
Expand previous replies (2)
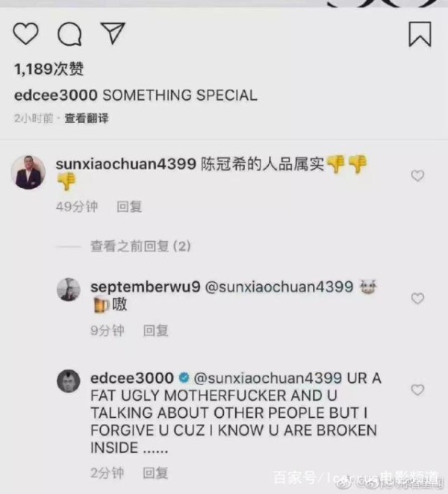click(140, 246)
